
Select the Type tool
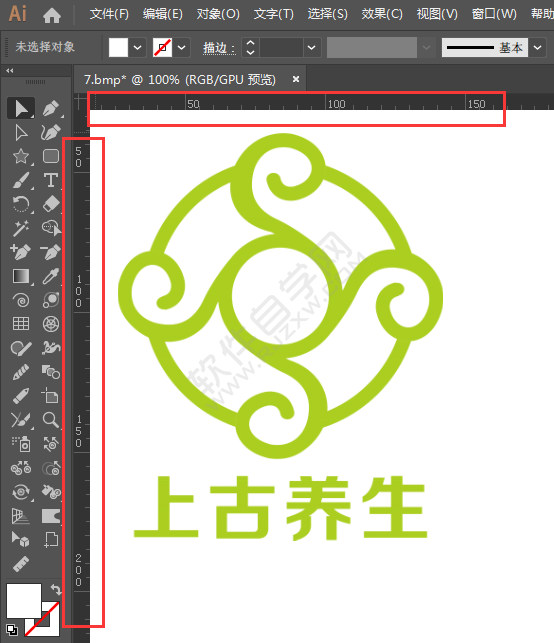click(x=51, y=180)
